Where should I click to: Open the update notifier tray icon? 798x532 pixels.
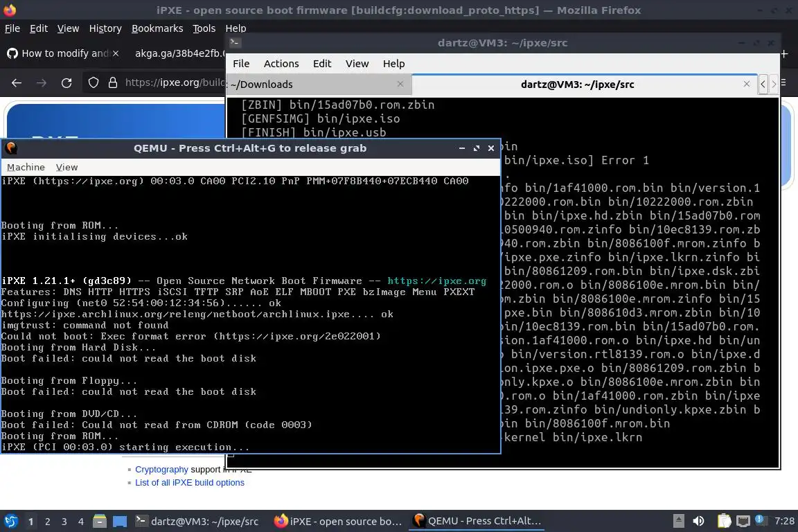(x=759, y=520)
